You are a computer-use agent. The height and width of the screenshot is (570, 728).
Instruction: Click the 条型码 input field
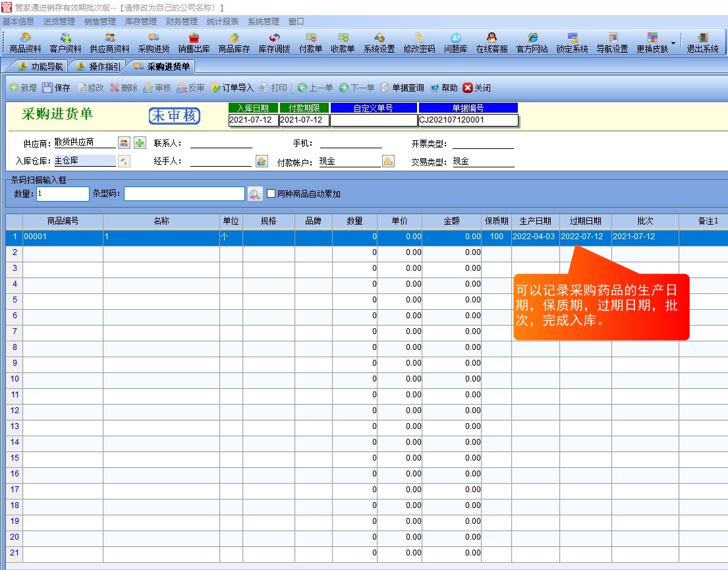(x=184, y=194)
